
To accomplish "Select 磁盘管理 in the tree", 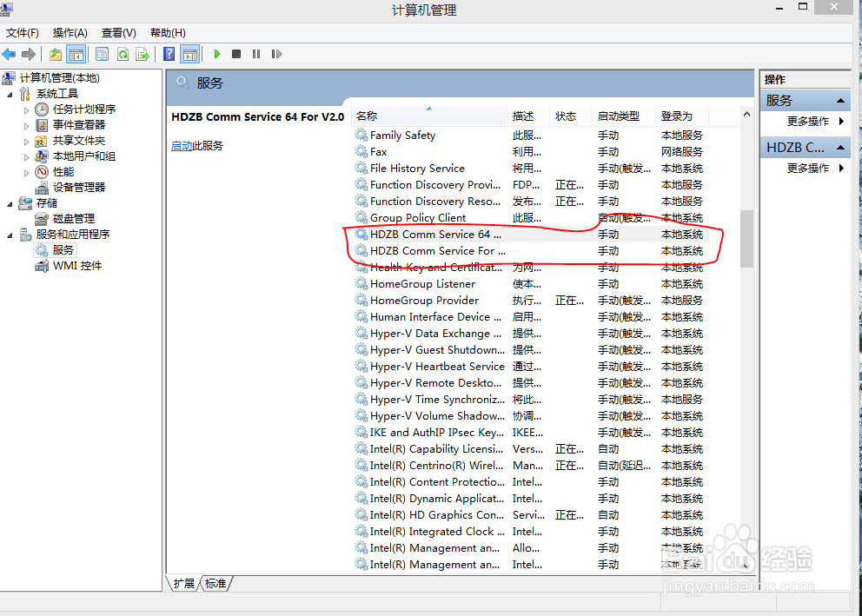I will (x=74, y=219).
